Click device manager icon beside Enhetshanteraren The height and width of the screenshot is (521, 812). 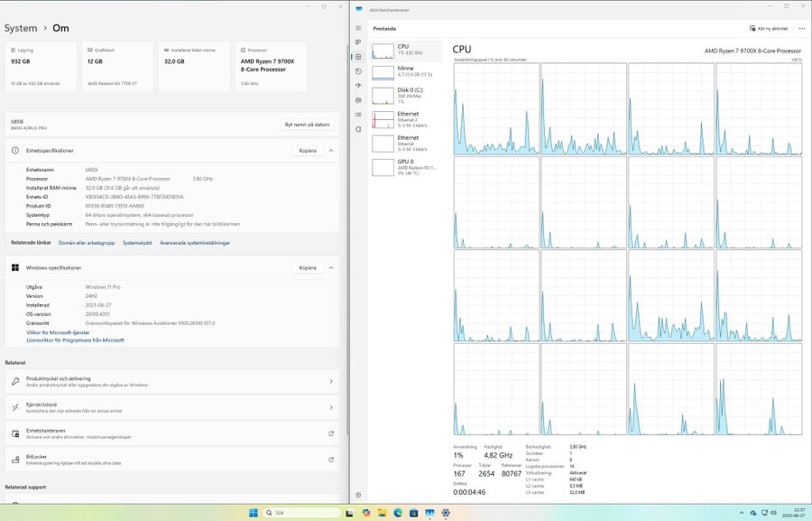pos(15,433)
